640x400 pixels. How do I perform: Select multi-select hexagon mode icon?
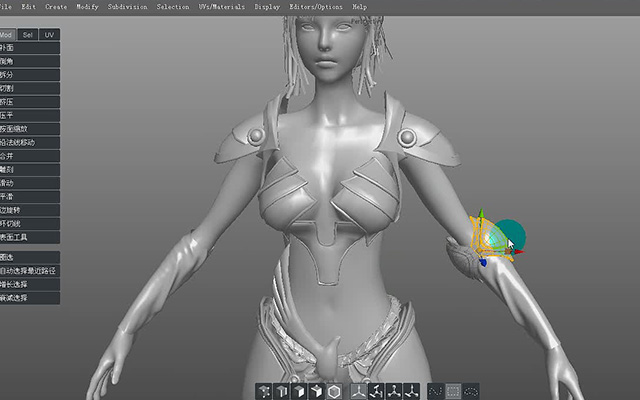[334, 391]
